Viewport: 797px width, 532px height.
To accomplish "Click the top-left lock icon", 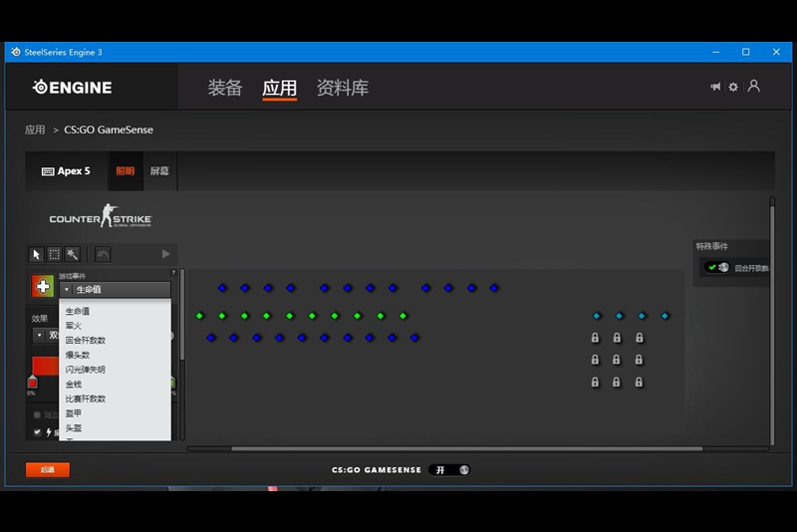I will point(595,338).
